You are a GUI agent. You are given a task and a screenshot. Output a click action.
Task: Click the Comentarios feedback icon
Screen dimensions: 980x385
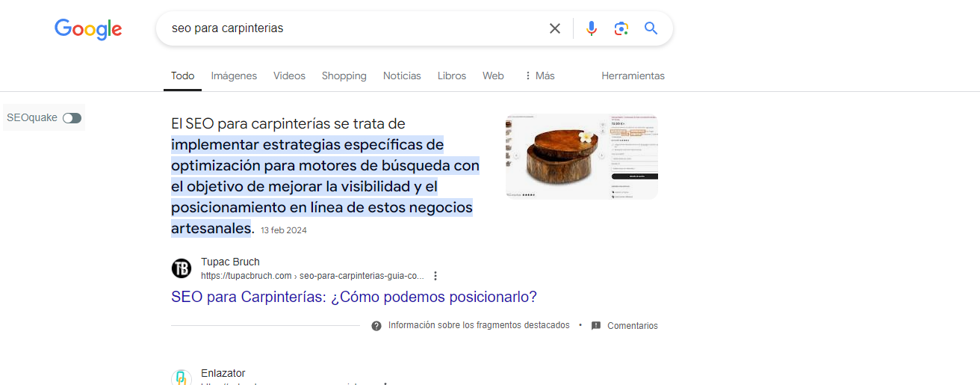[x=596, y=326]
